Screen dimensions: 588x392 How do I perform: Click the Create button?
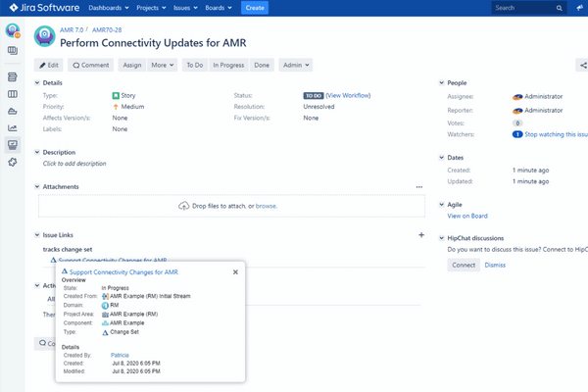pyautogui.click(x=255, y=8)
